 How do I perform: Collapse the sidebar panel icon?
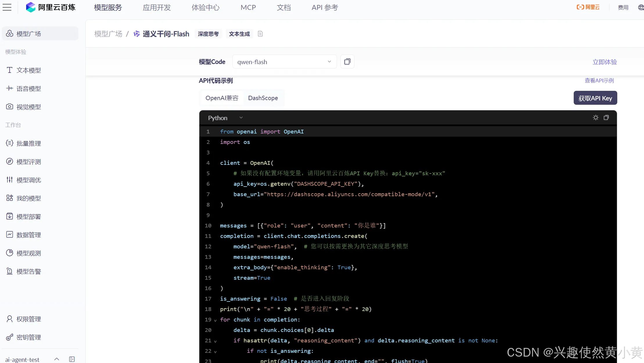[72, 359]
